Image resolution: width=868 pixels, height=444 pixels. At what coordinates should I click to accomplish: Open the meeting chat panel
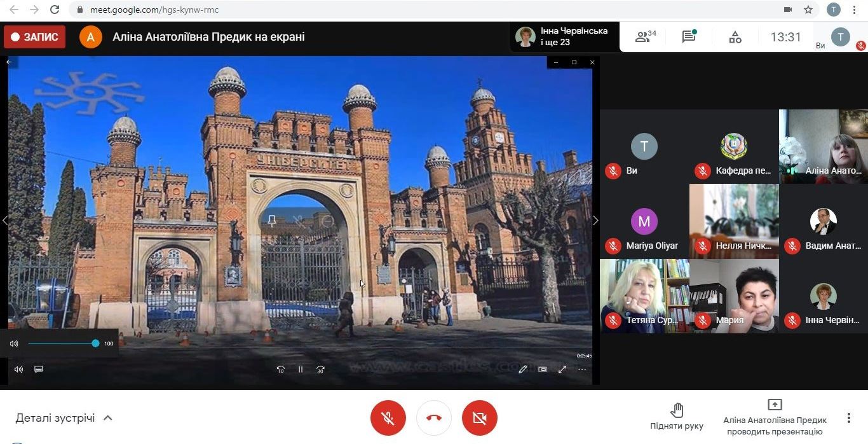[689, 37]
